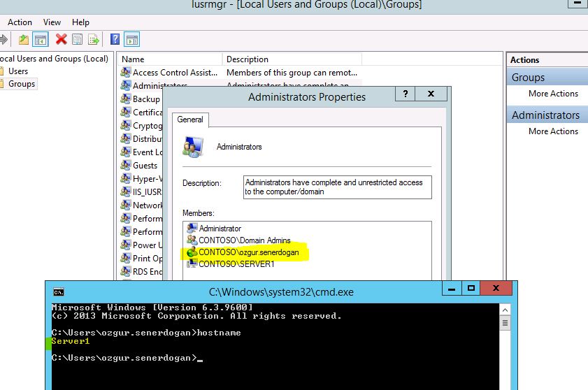Image resolution: width=588 pixels, height=390 pixels.
Task: Close the Administrators Properties dialog
Action: [x=431, y=94]
